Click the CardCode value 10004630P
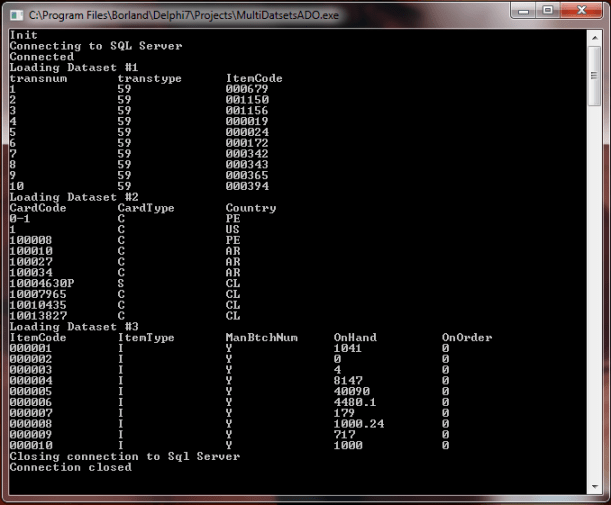 point(42,284)
